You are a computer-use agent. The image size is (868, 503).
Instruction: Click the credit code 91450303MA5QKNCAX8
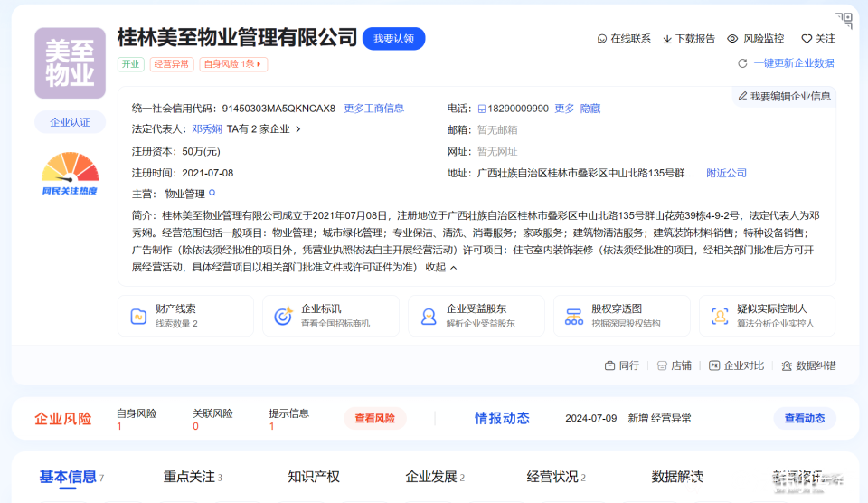[278, 109]
